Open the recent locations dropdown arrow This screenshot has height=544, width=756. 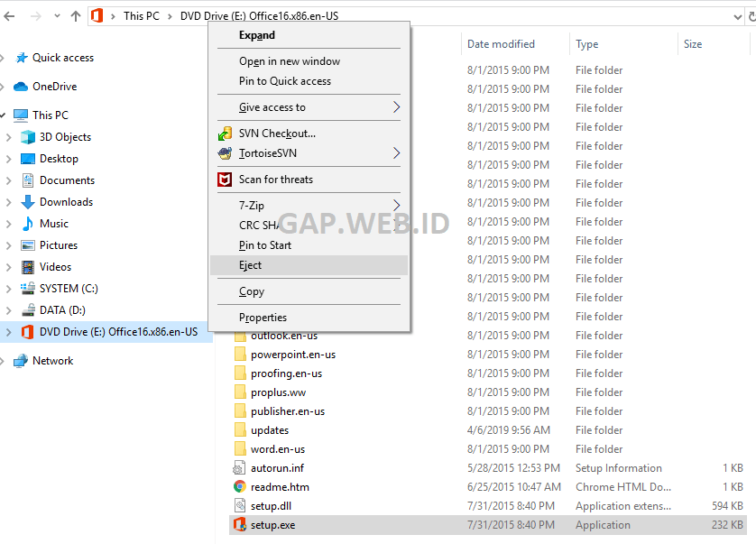(58, 16)
